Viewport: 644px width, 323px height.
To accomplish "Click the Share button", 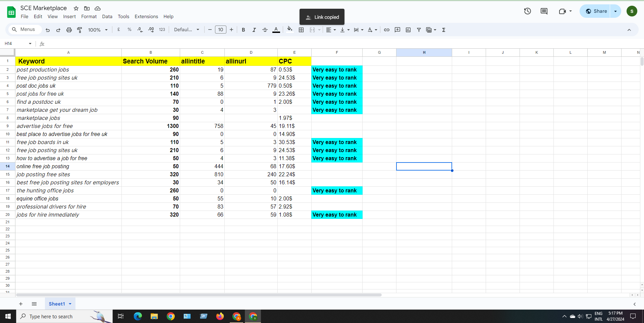I will pyautogui.click(x=596, y=11).
